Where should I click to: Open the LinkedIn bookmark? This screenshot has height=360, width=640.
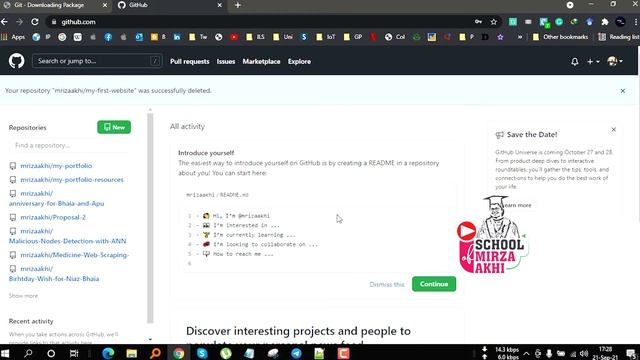click(177, 37)
